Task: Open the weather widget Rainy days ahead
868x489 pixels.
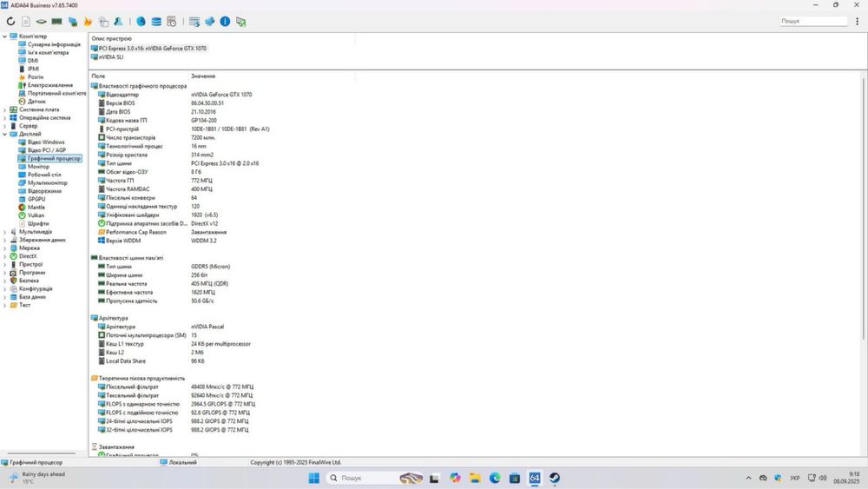Action: tap(36, 478)
